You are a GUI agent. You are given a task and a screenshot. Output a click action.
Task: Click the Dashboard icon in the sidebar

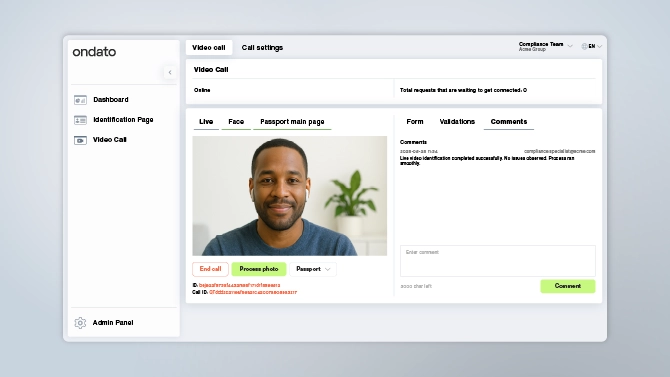[80, 100]
